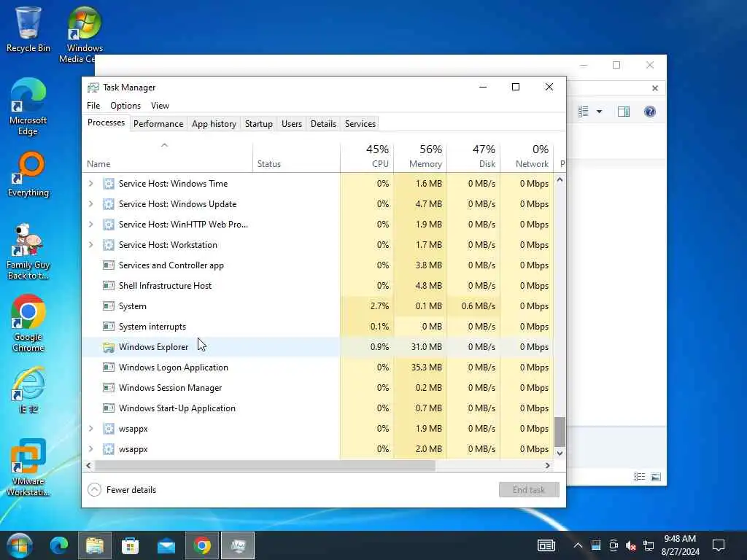
Task: Click the Windows Explorer folder icon
Action: (109, 347)
